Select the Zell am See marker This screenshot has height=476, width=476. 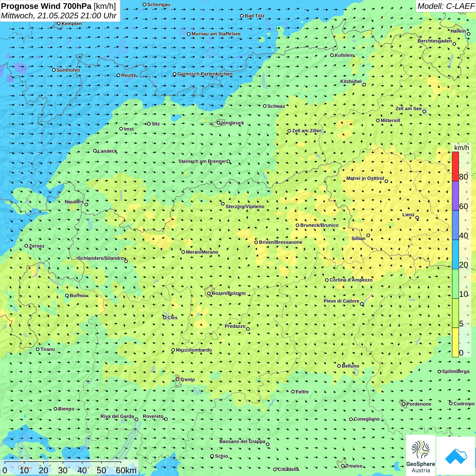click(424, 111)
